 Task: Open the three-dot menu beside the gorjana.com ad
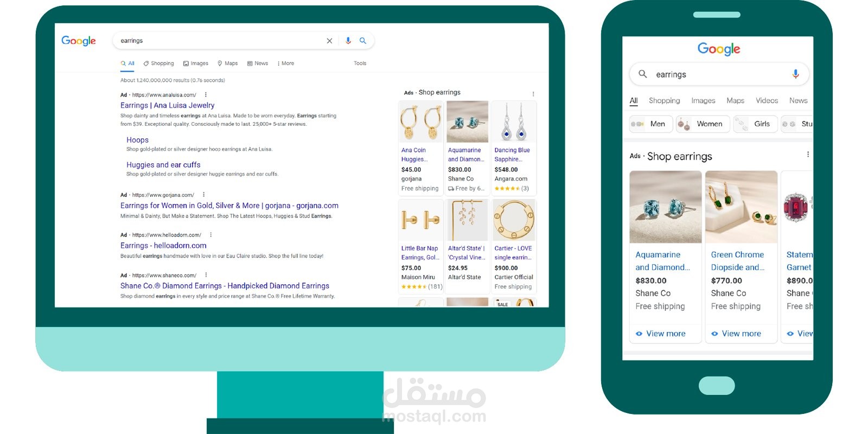204,195
